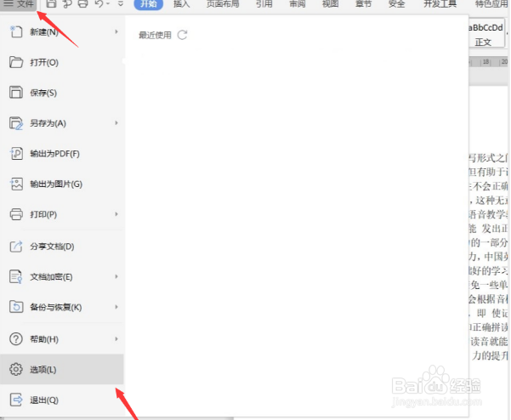The height and width of the screenshot is (420, 511).
Task: Switch to the 审阅 ribbon tab
Action: click(x=298, y=4)
